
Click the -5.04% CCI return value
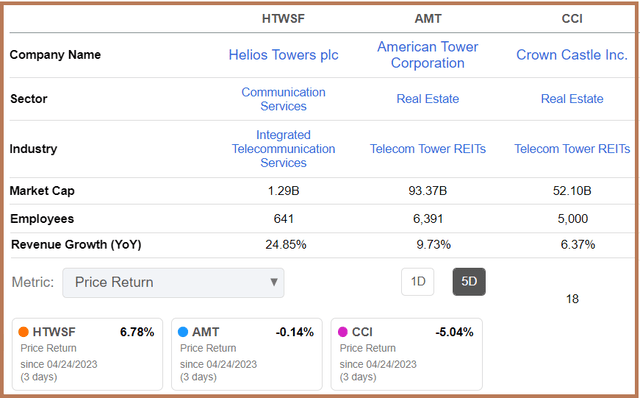(x=454, y=332)
